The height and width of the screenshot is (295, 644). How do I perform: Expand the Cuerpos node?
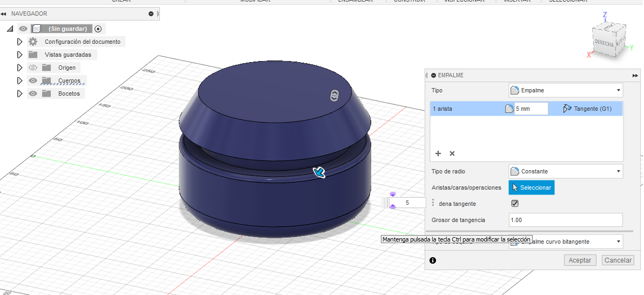pyautogui.click(x=19, y=81)
